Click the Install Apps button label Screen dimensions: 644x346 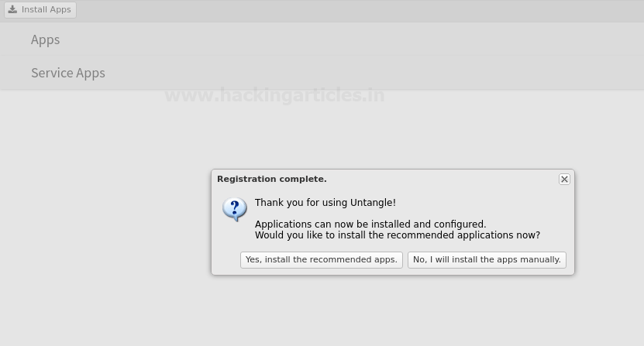click(46, 10)
